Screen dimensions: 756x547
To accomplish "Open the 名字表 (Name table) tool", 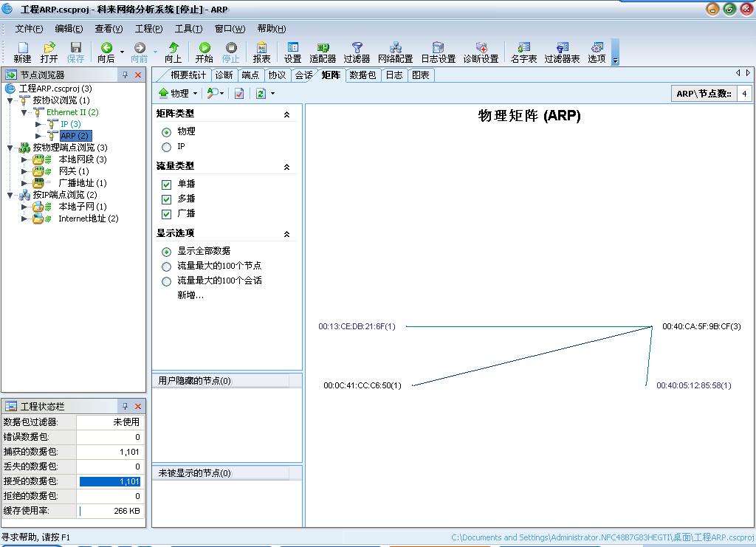I will (x=523, y=52).
